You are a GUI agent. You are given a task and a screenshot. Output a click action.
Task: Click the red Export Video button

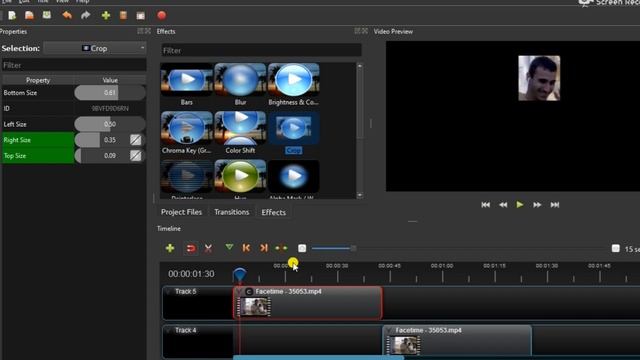coord(162,16)
